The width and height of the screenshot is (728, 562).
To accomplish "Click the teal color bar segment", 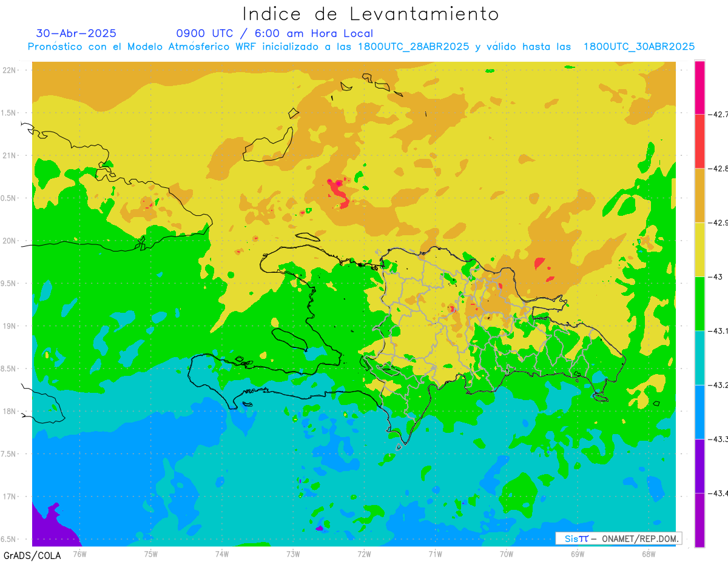I will [699, 358].
